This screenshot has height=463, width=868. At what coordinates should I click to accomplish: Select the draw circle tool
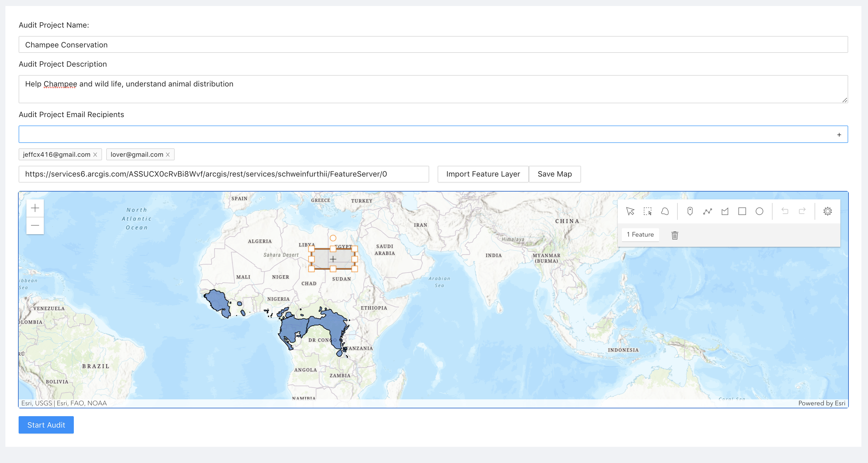coord(759,211)
